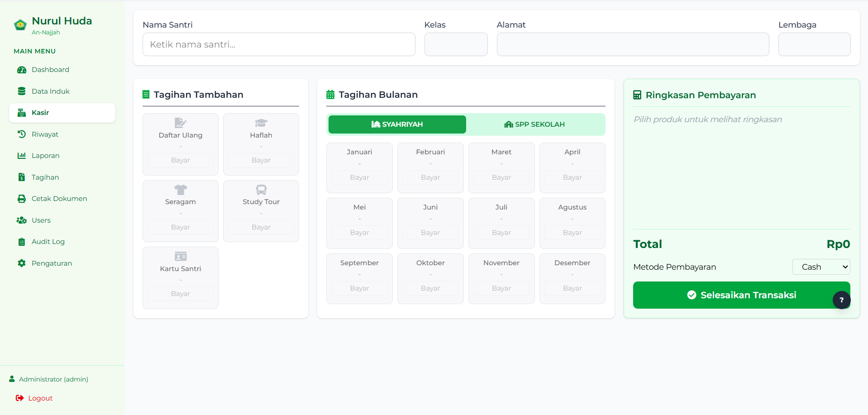This screenshot has height=415, width=868.
Task: Click Bayar under the Januari bill
Action: coord(359,177)
